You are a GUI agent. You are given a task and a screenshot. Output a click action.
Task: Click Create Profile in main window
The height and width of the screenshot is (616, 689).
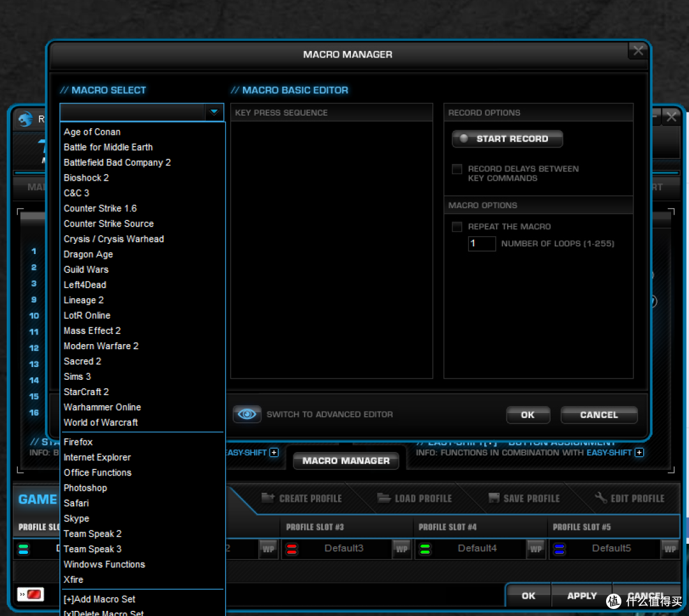(301, 499)
